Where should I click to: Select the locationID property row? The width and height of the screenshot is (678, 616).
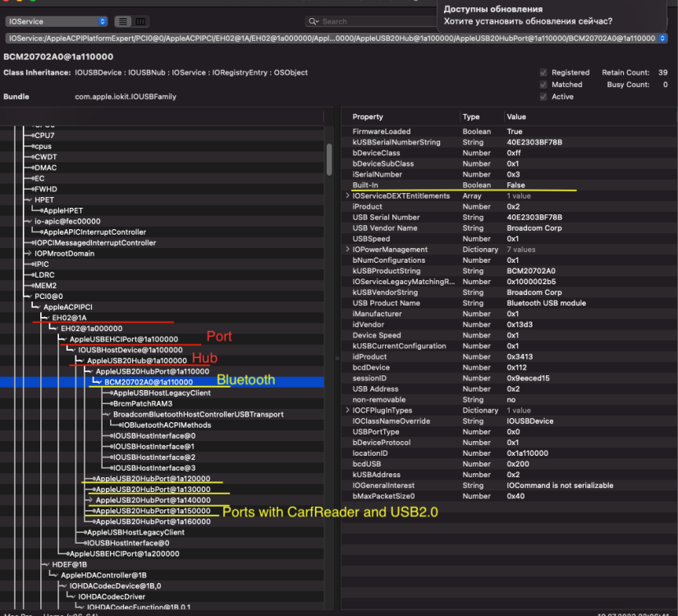(510, 453)
